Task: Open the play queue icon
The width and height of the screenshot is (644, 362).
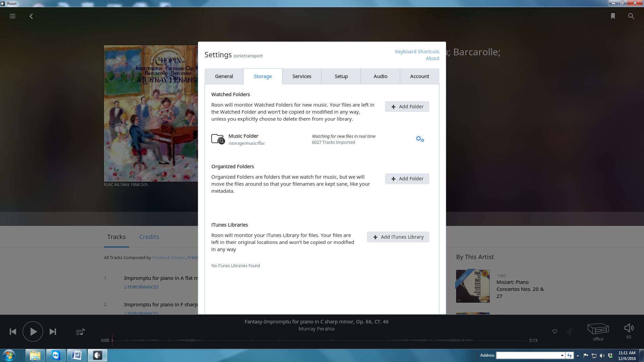Action: [80, 332]
